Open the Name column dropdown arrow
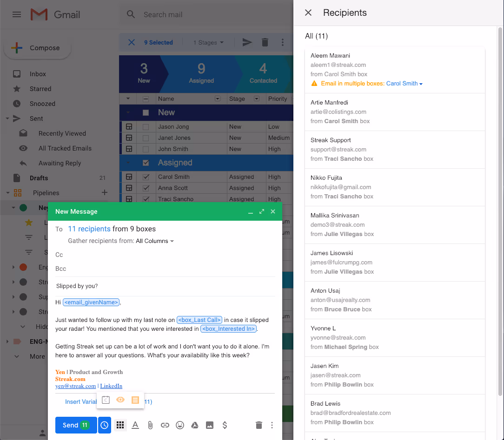Screen dimensions: 504x440 click(218, 99)
